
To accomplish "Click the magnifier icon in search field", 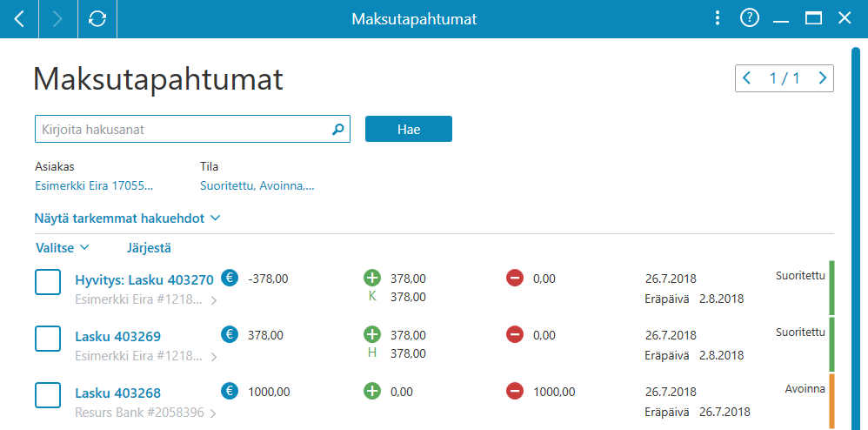I will 337,130.
